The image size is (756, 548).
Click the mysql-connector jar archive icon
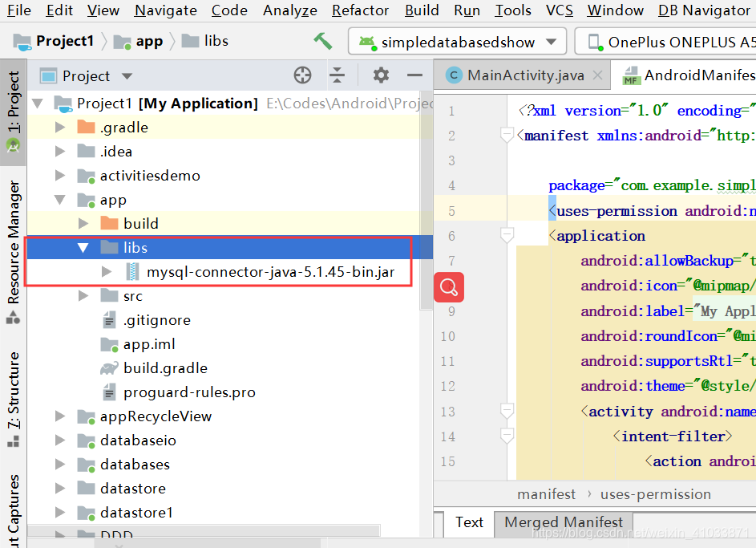(132, 272)
